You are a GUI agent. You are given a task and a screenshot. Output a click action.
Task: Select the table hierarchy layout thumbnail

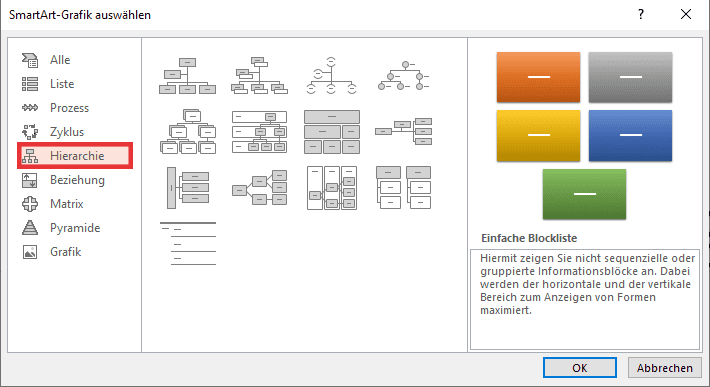331,132
